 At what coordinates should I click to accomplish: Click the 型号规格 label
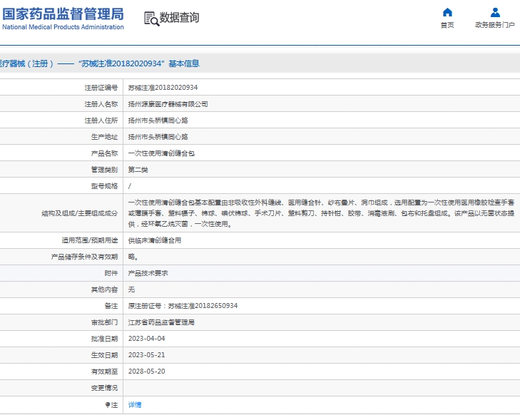[x=104, y=186]
